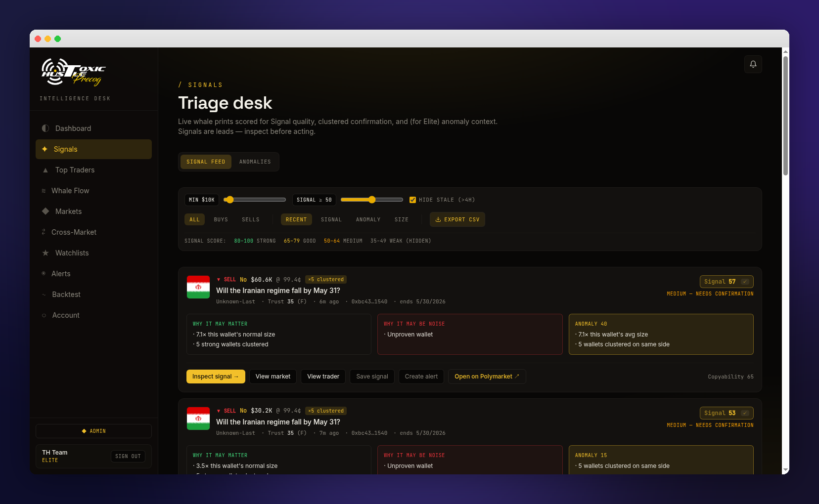The image size is (819, 504).
Task: Switch to the Anomalies tab
Action: (255, 162)
